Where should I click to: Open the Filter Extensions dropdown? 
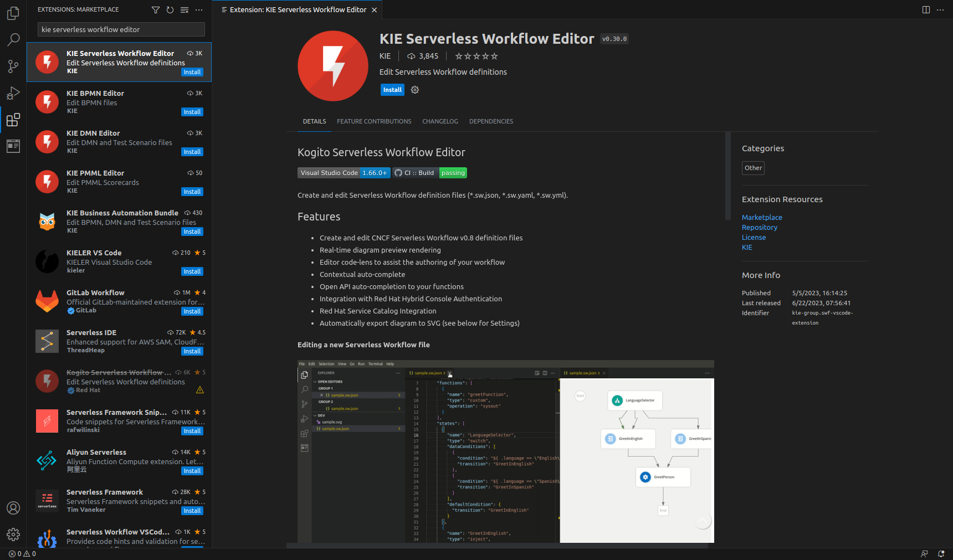tap(155, 9)
